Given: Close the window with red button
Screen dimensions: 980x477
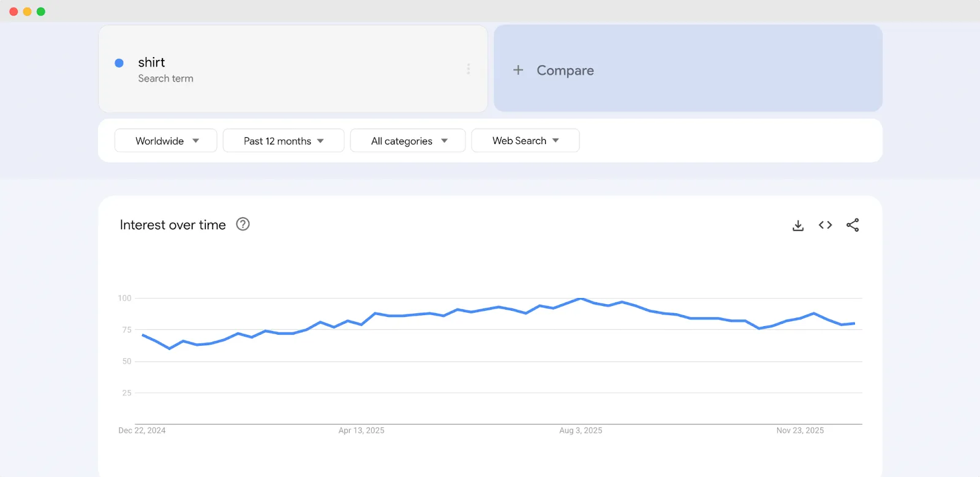Looking at the screenshot, I should coord(13,12).
